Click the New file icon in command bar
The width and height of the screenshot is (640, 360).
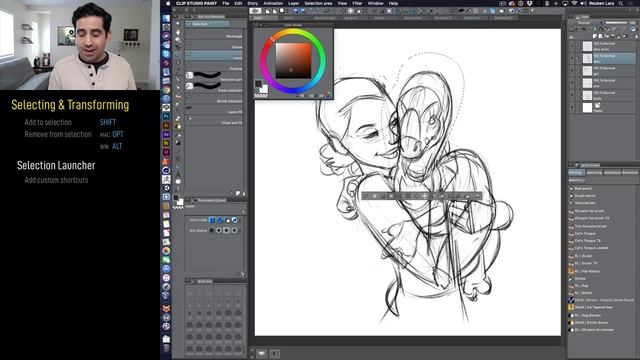pos(267,11)
